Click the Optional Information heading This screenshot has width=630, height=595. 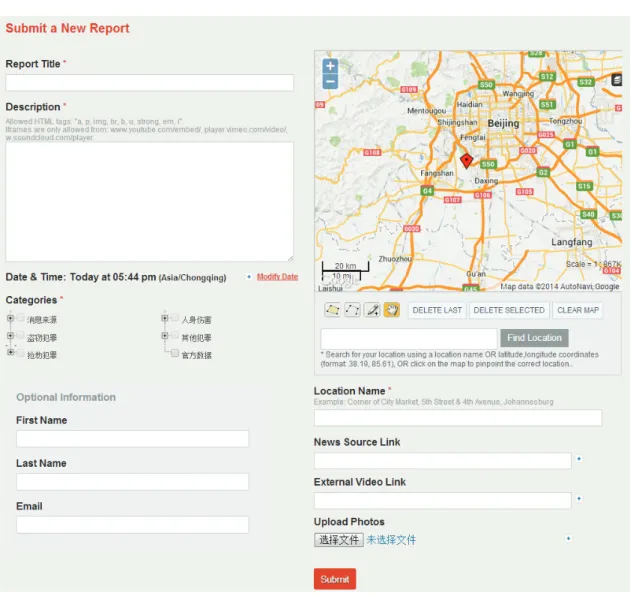pos(66,397)
